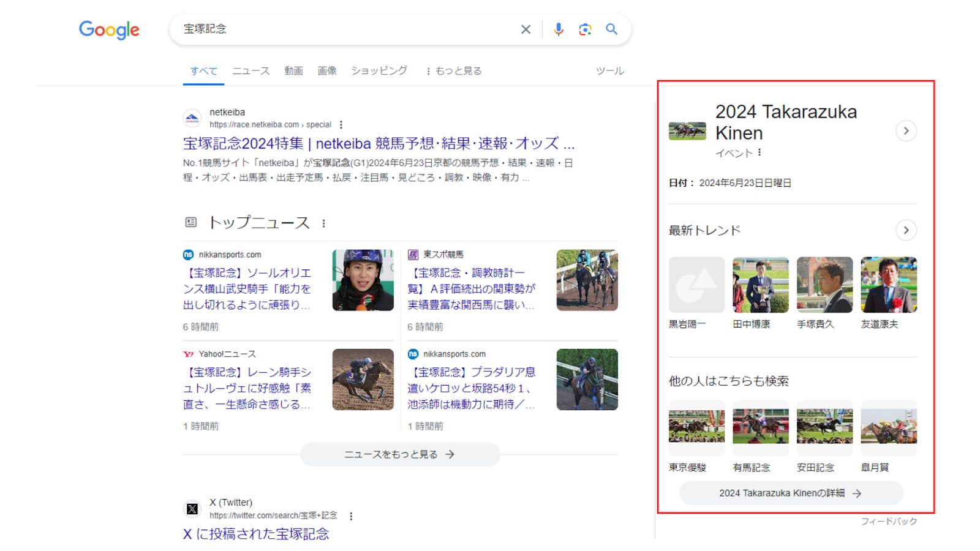
Task: Open the 有馬記念 related search card
Action: point(761,437)
